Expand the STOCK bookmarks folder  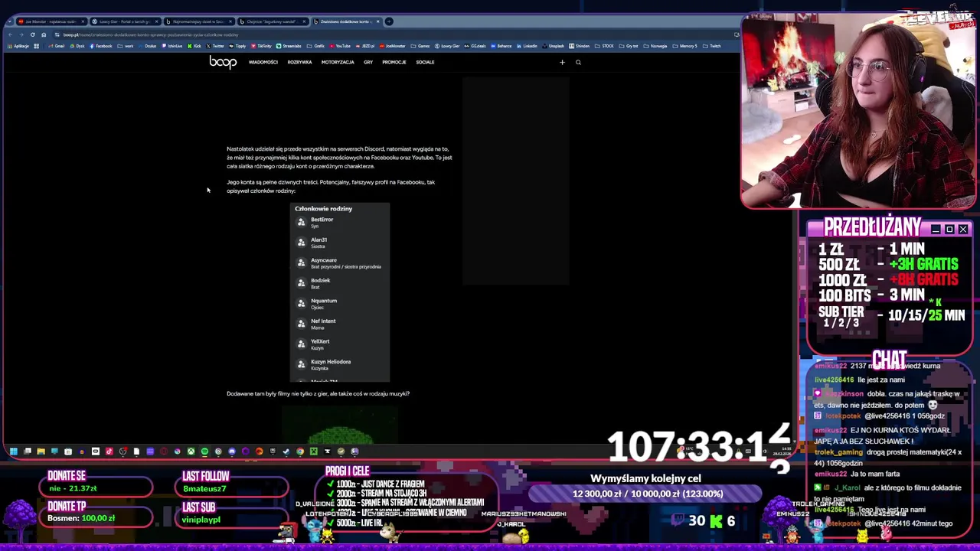[x=604, y=46]
